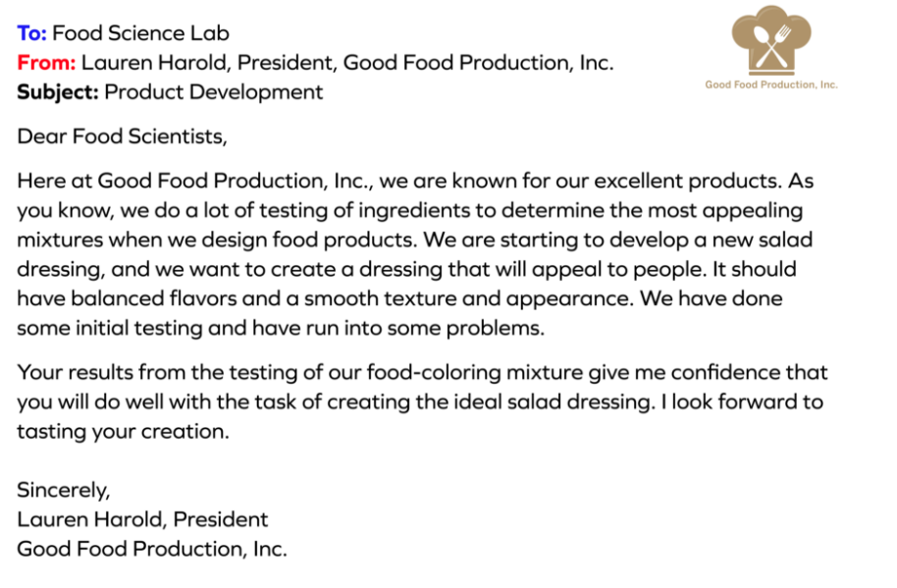Click the company name caption under the logo
This screenshot has height=588, width=897.
(771, 84)
